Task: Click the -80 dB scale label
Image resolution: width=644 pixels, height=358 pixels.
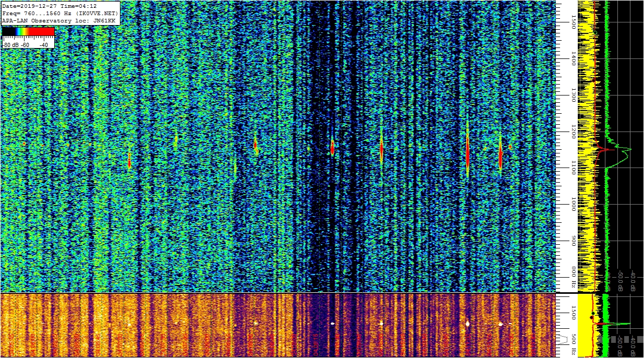Action: [10, 45]
